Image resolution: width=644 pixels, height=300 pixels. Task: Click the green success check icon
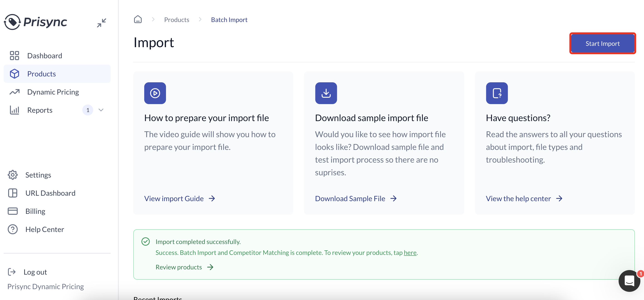(146, 241)
